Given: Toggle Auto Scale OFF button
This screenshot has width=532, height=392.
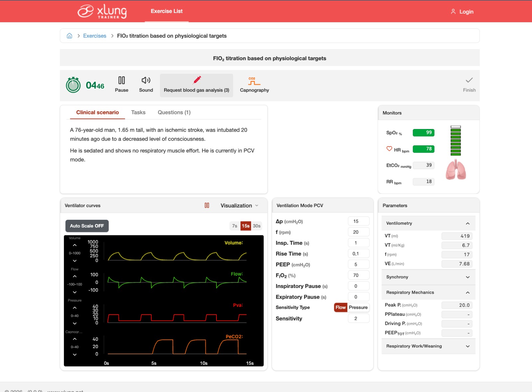Looking at the screenshot, I should [x=87, y=226].
